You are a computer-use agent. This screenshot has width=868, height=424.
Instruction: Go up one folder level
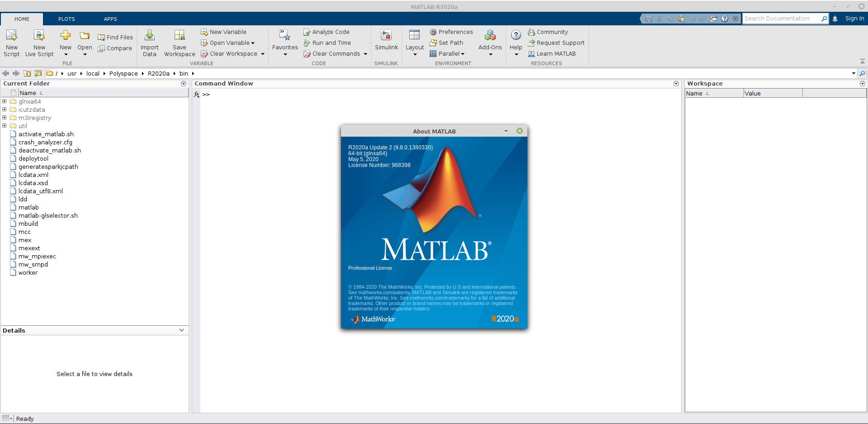tap(27, 73)
